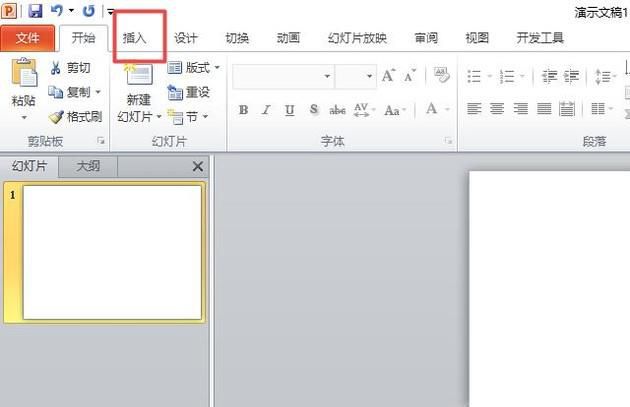The width and height of the screenshot is (630, 407).
Task: Click the Redo/Repeat icon
Action: pos(89,11)
